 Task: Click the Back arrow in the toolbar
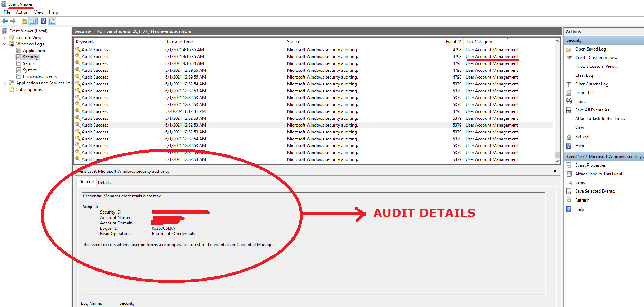coord(5,21)
